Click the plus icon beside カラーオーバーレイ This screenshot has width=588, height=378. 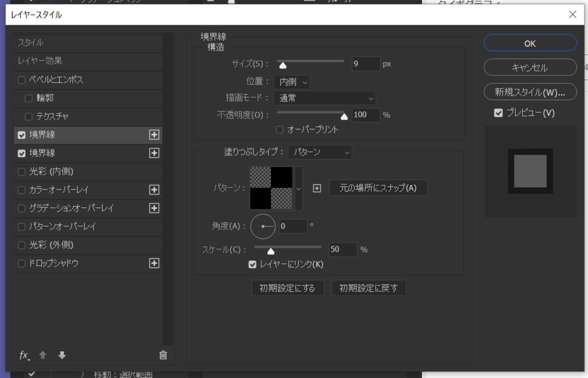[x=154, y=190]
